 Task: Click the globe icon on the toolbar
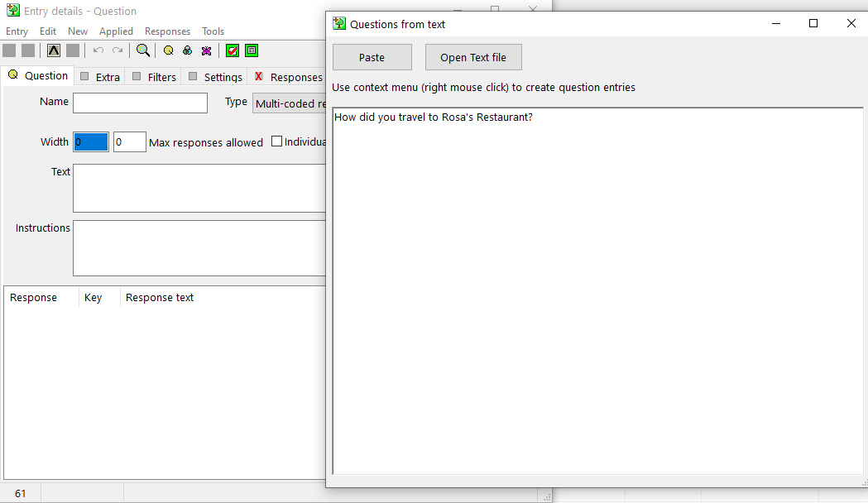tap(187, 50)
